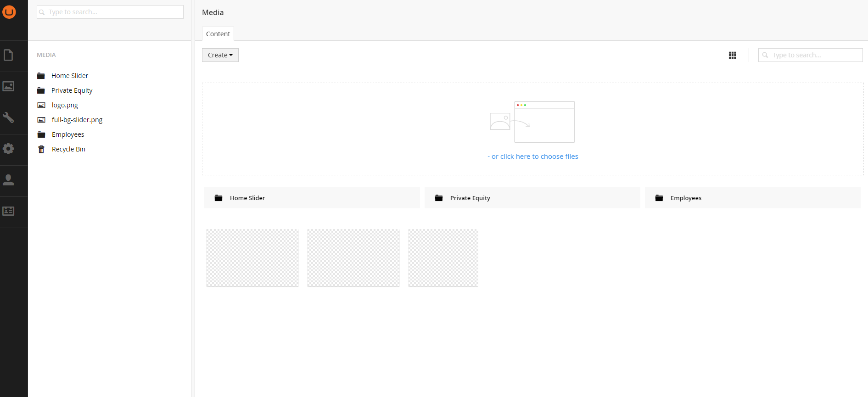Open the Developer section gear icon
Screen dimensions: 868x397
point(8,149)
